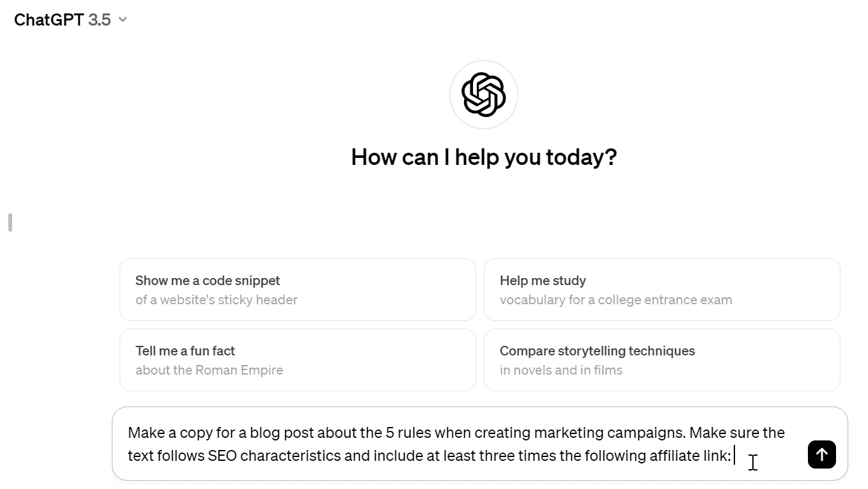The width and height of the screenshot is (868, 489).
Task: Send the message with the arrow button
Action: (x=821, y=454)
